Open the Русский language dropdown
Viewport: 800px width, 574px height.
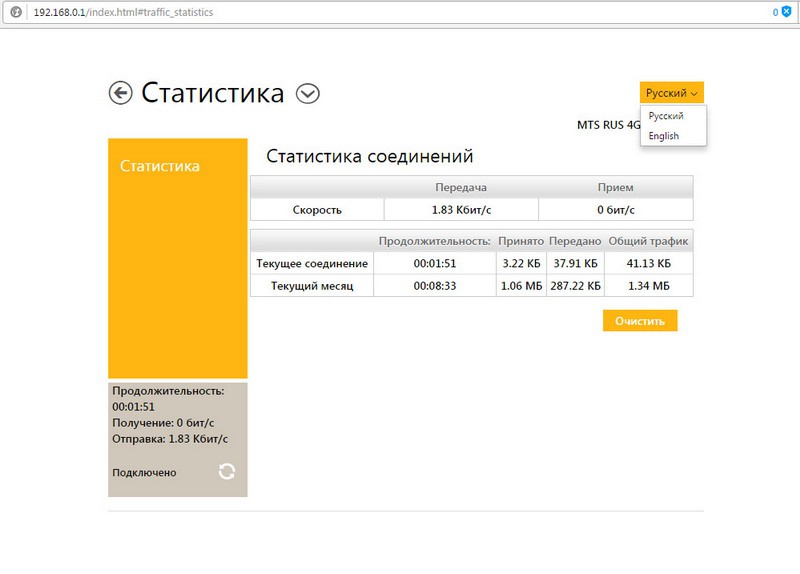tap(671, 93)
